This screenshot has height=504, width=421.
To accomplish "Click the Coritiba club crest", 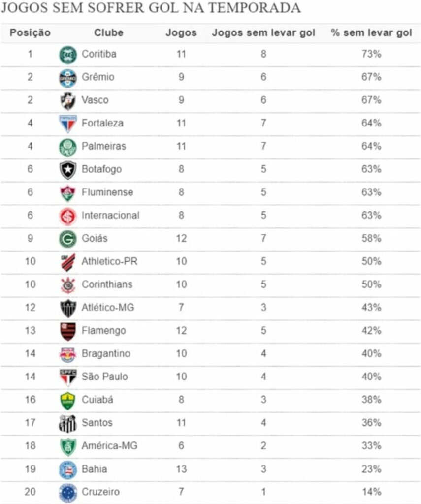I will pos(68,54).
